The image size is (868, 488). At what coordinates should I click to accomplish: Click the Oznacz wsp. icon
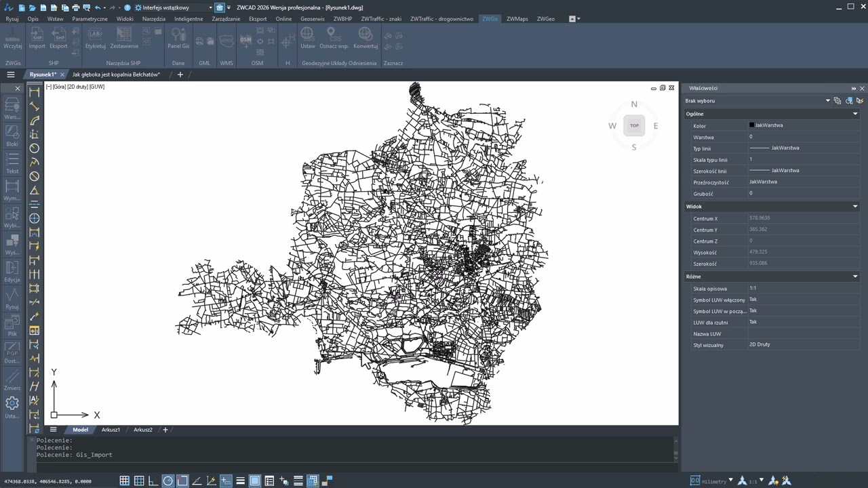334,37
